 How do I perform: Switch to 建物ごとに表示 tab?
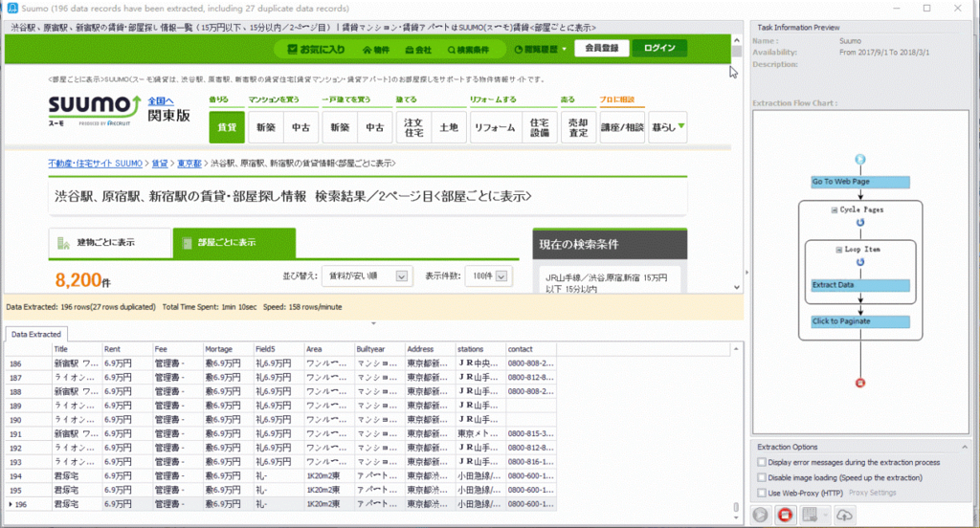(109, 242)
